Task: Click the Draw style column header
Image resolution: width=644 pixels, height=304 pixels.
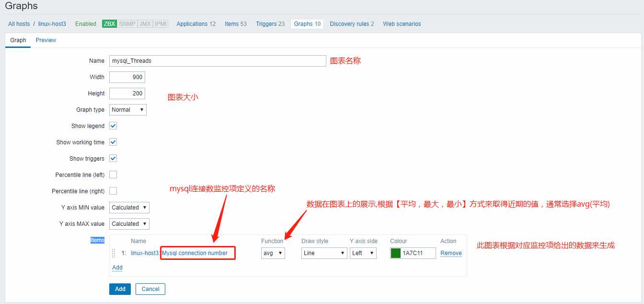Action: [316, 241]
